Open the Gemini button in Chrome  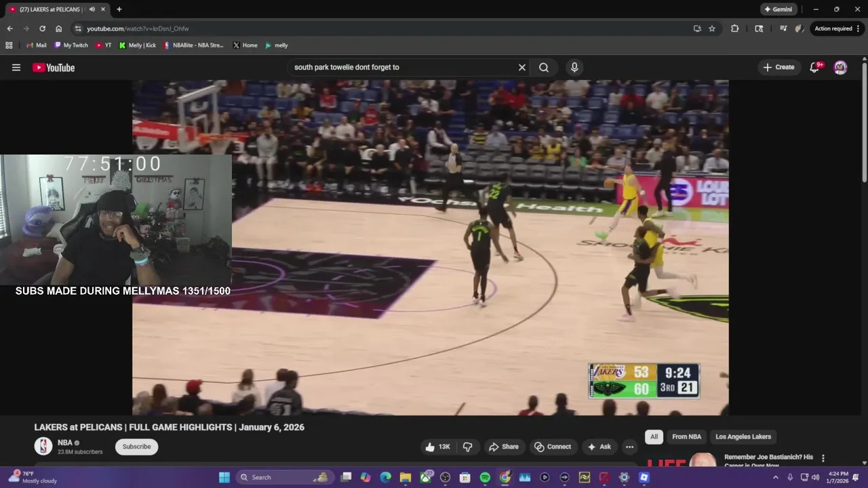point(778,9)
